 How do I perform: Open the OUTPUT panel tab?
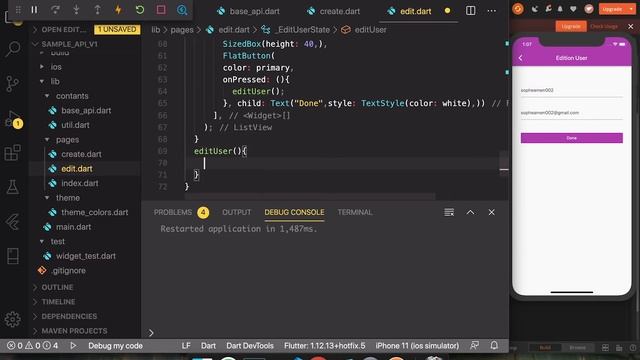tap(237, 212)
